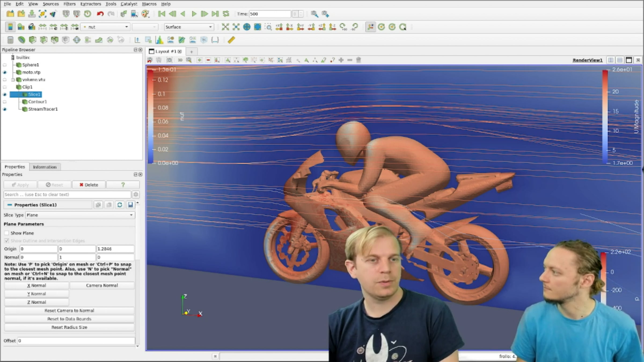The width and height of the screenshot is (644, 362).
Task: Toggle visibility eye for Clip1
Action: 5,87
